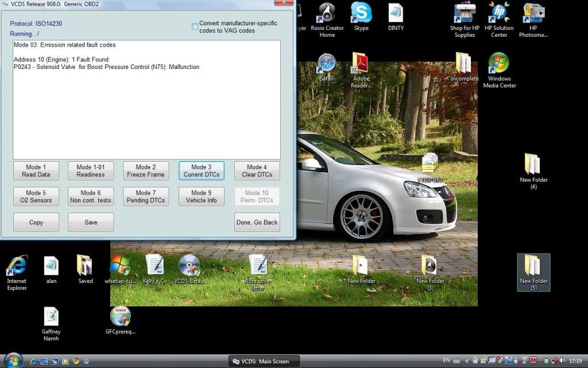Click Mode 6 Non cont. tests button
588x368 pixels.
[91, 197]
